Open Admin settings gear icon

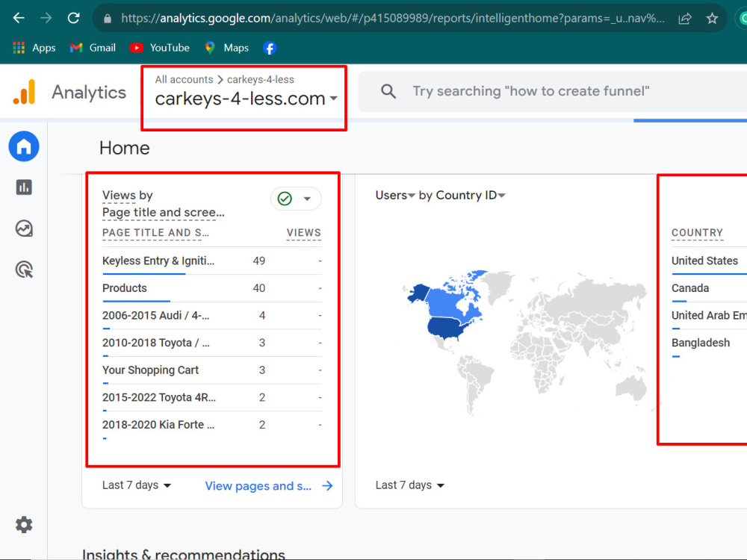[24, 525]
